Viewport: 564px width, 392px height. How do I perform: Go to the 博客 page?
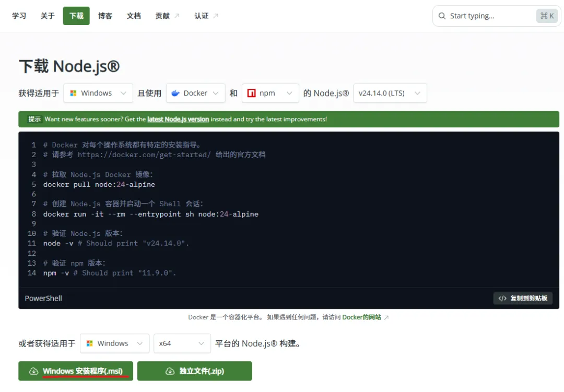click(x=105, y=16)
